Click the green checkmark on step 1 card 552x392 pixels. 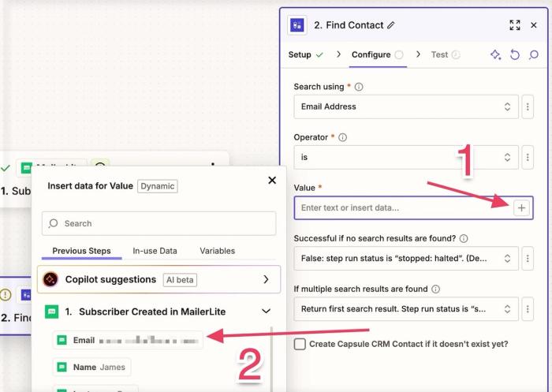click(6, 168)
